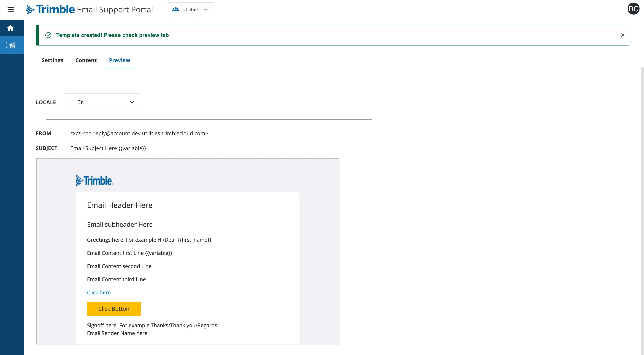Click the Email Header Here heading
The width and height of the screenshot is (644, 355).
pos(120,205)
